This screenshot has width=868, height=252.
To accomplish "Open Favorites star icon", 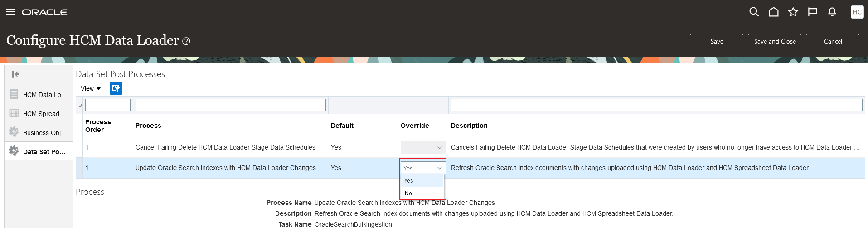I will point(793,12).
